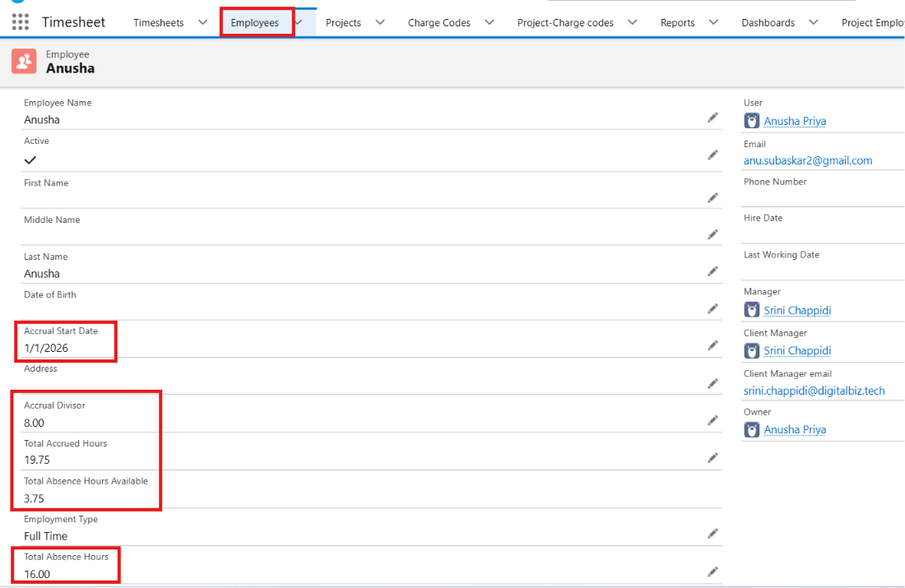
Task: Edit the Employee Name field pencil
Action: click(x=712, y=118)
